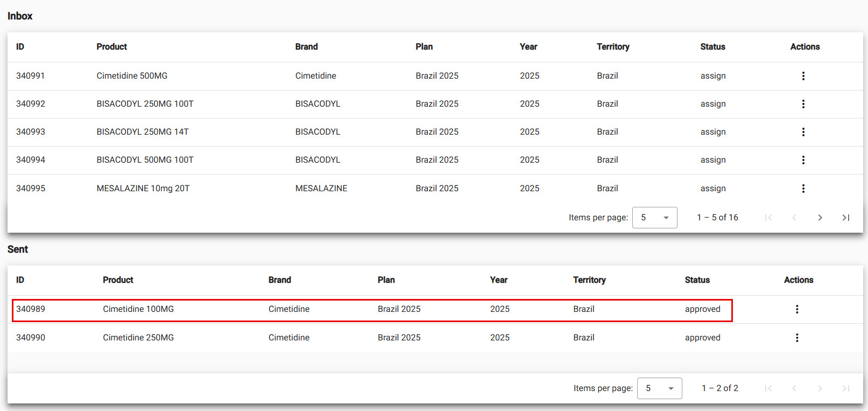The width and height of the screenshot is (868, 411).
Task: Click MESALAZINE brand cell in Inbox
Action: point(321,189)
